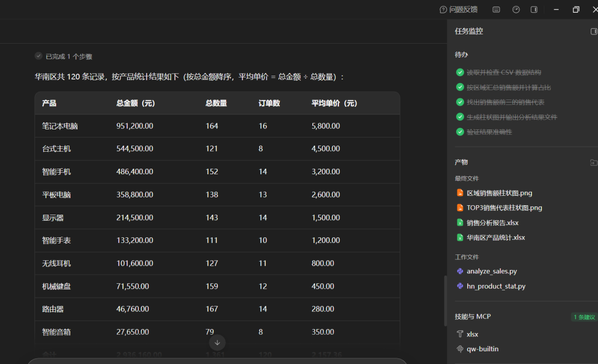
Task: Click the 待办 section heading
Action: [x=461, y=55]
